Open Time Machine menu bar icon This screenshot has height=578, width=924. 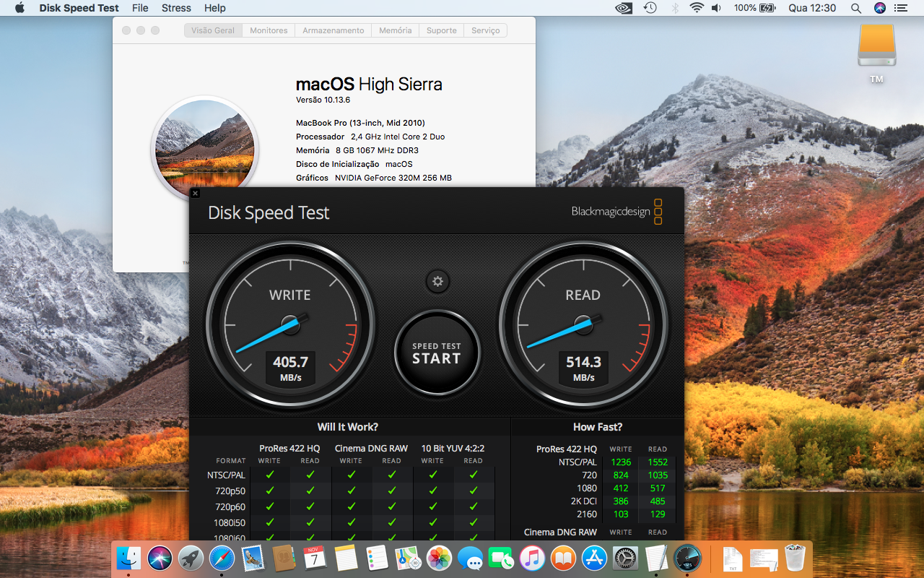click(x=650, y=8)
